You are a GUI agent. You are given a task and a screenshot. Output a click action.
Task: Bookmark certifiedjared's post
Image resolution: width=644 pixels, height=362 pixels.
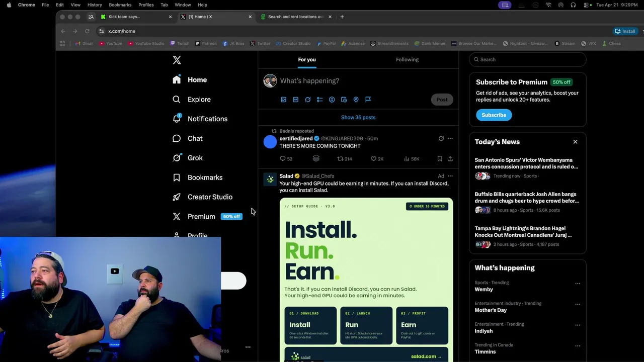pyautogui.click(x=440, y=159)
